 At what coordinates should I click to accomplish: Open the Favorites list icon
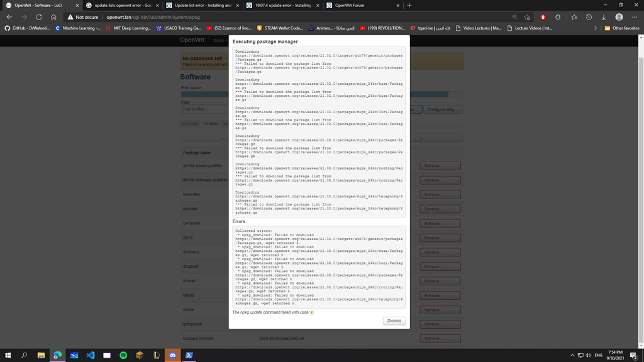coord(574,17)
